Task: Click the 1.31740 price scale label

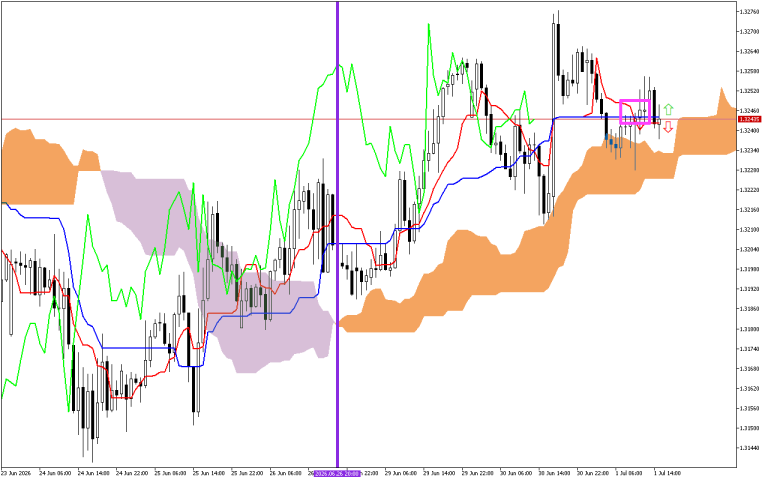Action: pos(749,349)
